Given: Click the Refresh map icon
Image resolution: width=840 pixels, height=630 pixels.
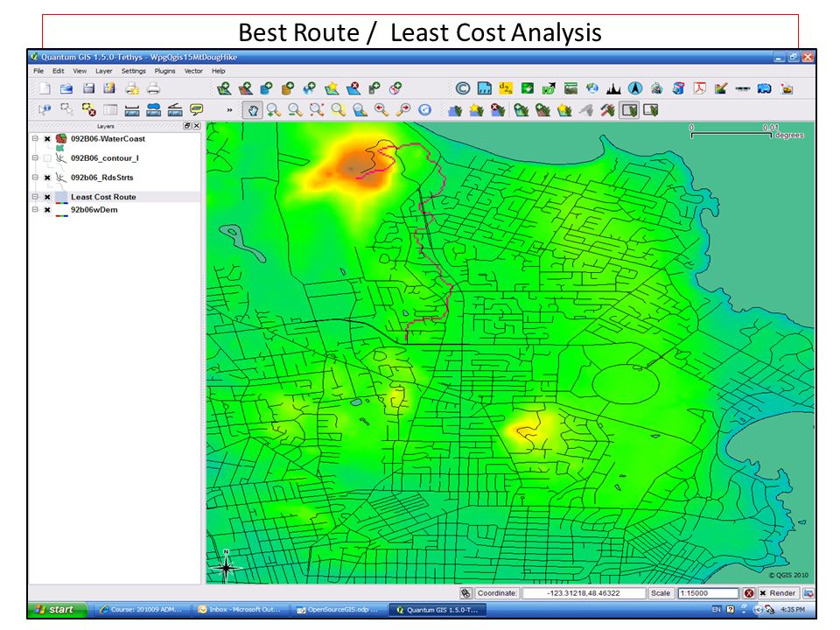Looking at the screenshot, I should [425, 110].
